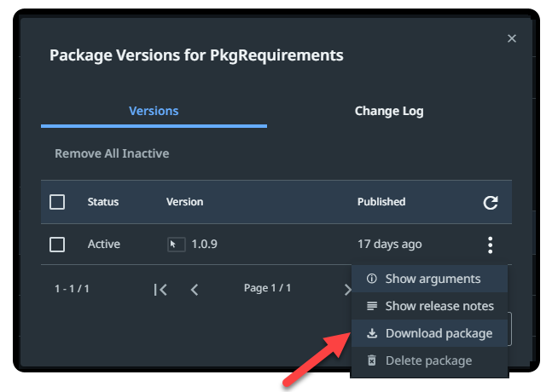
Task: Go to the previous page arrow
Action: coord(195,289)
